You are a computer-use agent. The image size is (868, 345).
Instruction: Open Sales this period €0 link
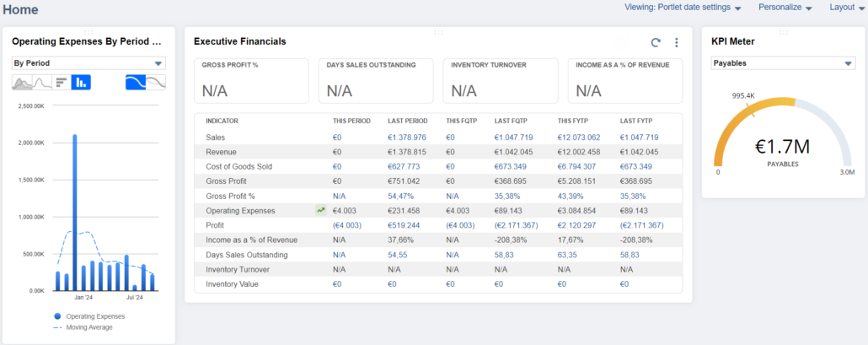point(337,137)
